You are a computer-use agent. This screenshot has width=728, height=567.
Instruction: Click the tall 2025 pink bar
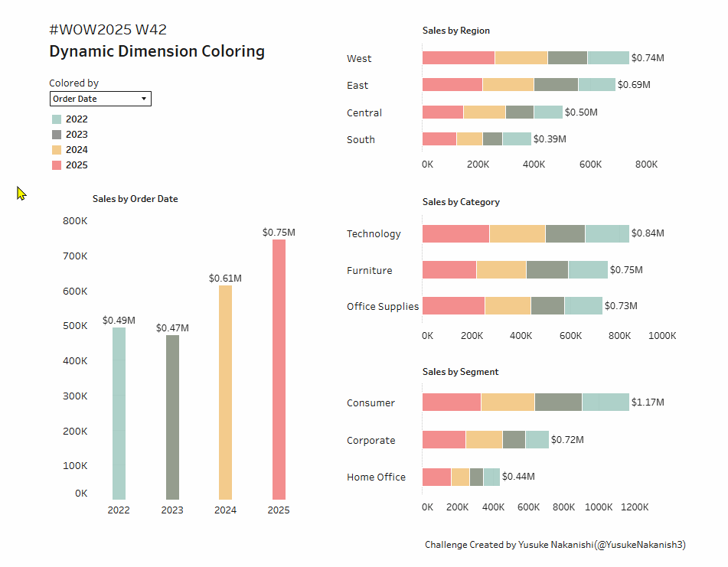(279, 369)
